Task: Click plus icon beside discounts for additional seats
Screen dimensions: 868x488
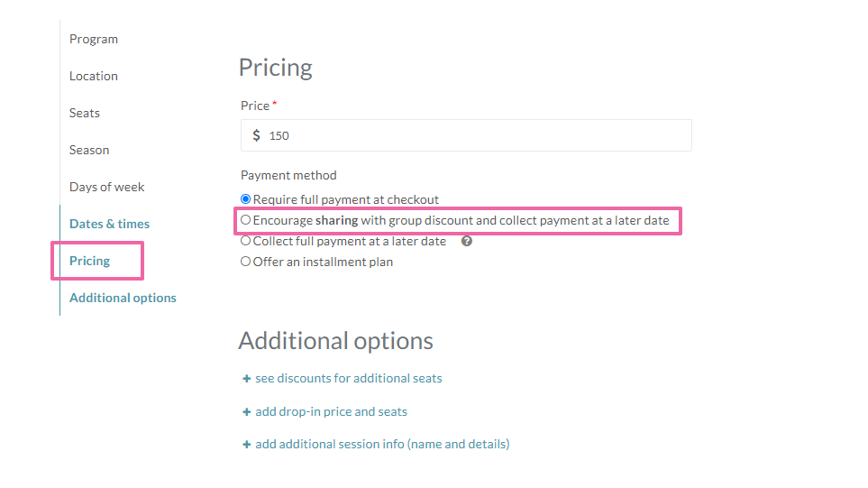Action: (246, 379)
